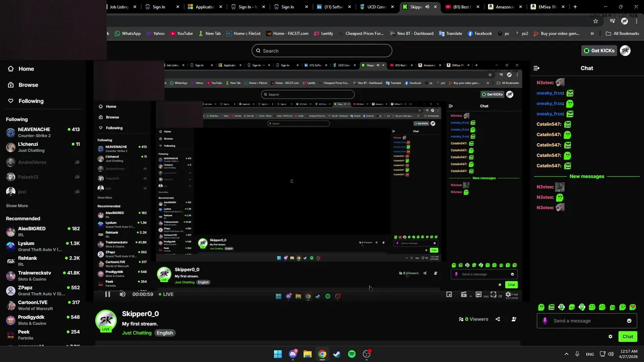
Task: Click the Windows Start button
Action: tap(278, 354)
